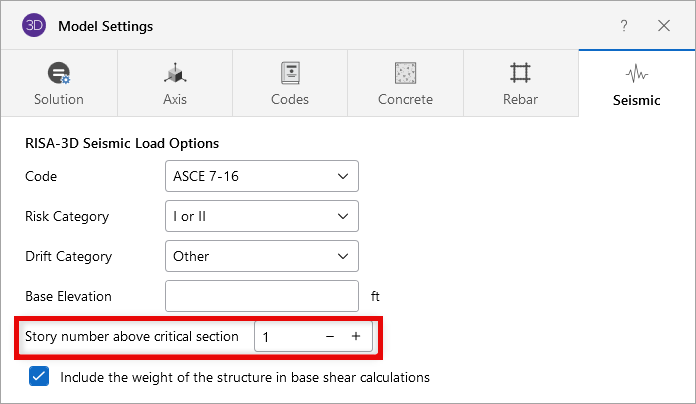This screenshot has height=404, width=696.
Task: Click the Seismic waveform icon
Action: [x=636, y=73]
